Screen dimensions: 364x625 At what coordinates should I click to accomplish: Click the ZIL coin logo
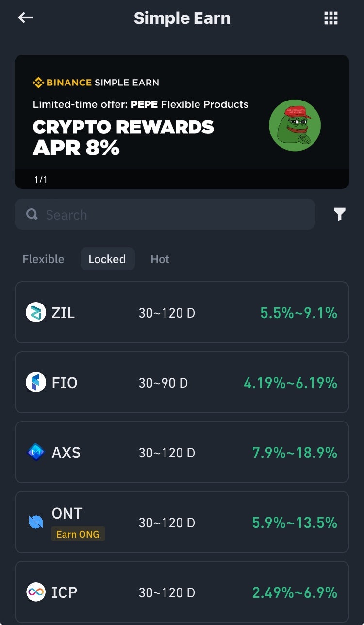tap(35, 312)
